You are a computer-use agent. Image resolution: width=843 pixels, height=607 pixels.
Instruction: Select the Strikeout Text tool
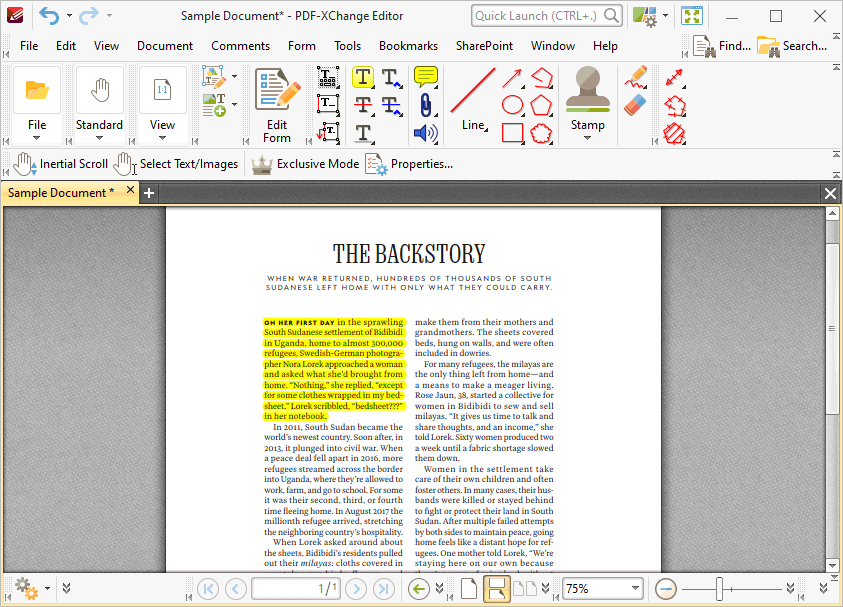click(x=363, y=105)
